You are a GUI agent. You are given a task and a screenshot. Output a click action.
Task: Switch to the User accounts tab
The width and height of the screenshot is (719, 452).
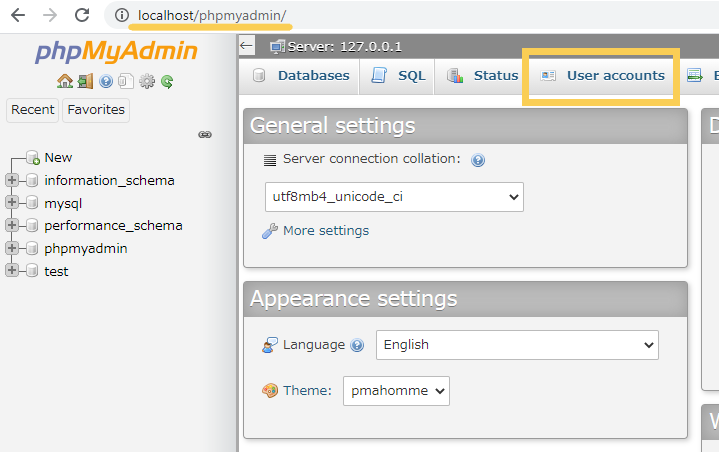click(x=603, y=76)
